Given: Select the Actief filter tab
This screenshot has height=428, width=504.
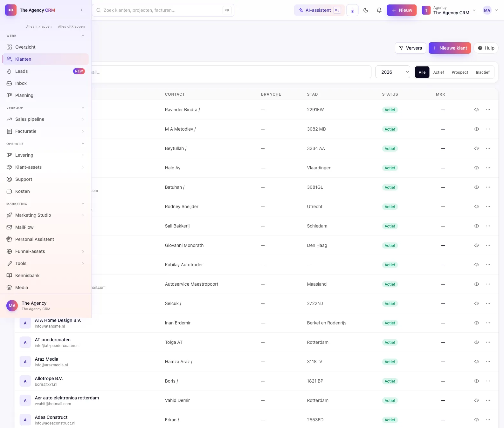Looking at the screenshot, I should [438, 72].
